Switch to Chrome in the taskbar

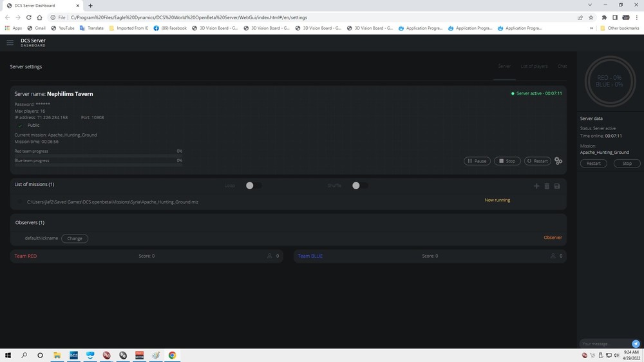tap(172, 355)
